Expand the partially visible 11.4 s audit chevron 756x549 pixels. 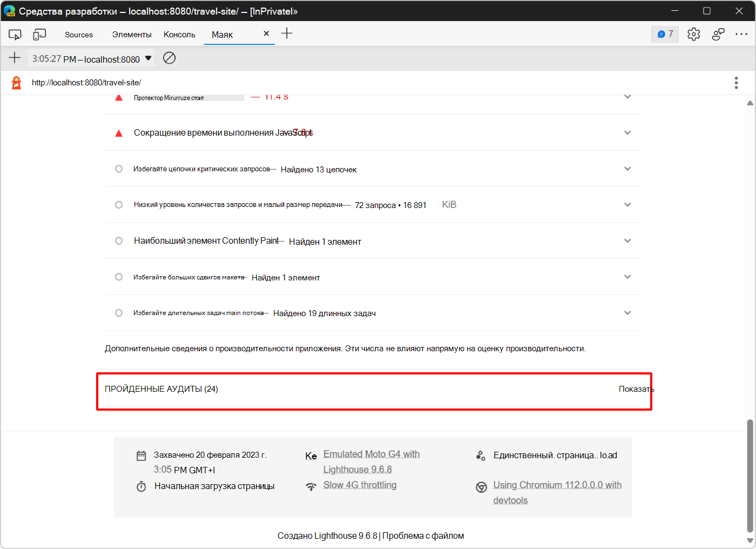(627, 97)
